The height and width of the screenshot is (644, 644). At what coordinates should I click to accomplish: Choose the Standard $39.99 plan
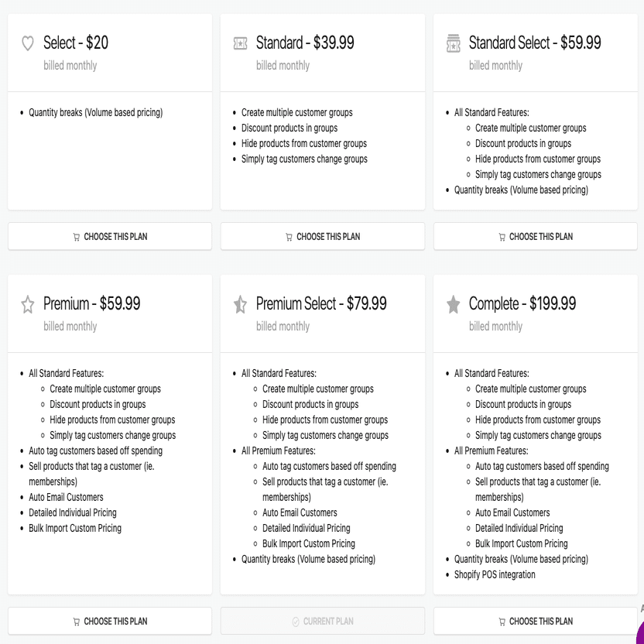(323, 237)
